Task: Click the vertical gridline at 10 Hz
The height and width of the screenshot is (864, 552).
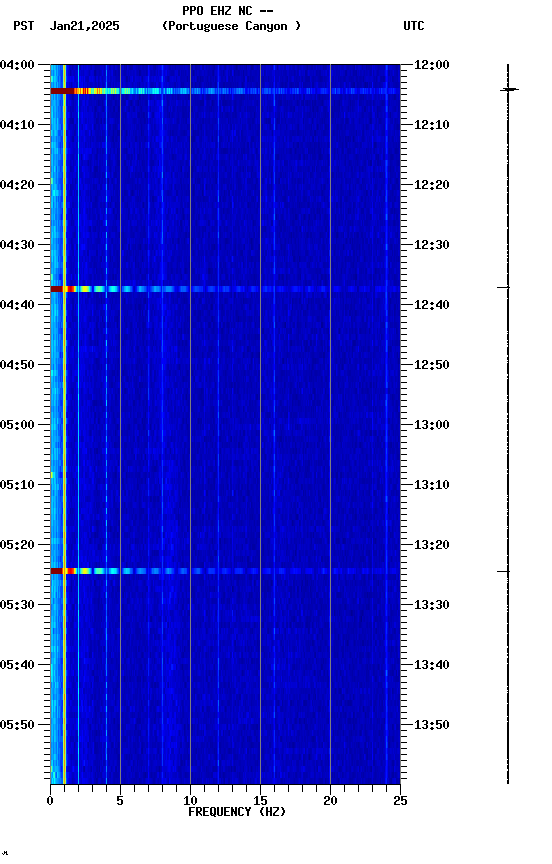Action: pyautogui.click(x=191, y=424)
